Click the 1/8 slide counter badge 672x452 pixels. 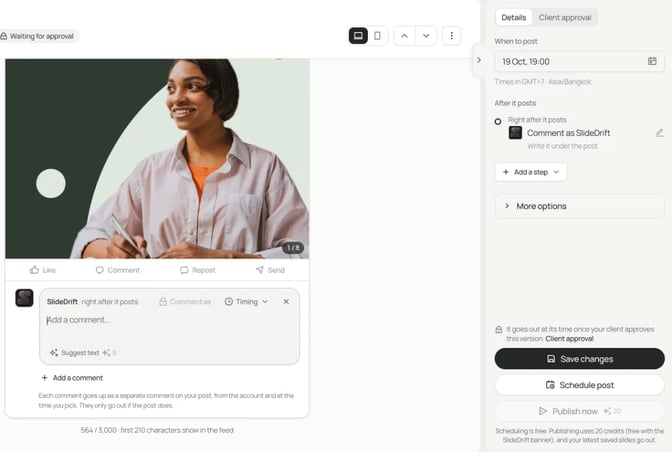tap(293, 248)
